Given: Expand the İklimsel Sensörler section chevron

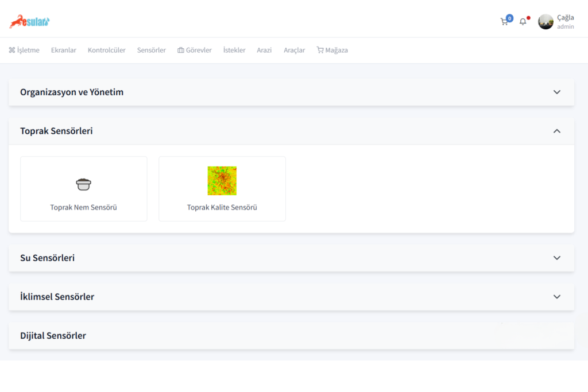Looking at the screenshot, I should click(556, 297).
